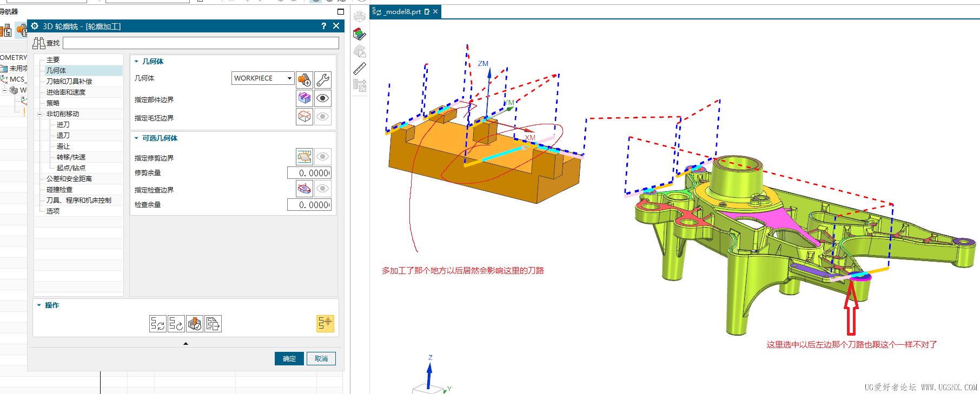Viewport: 980px width, 394px height.
Task: Select 策略 in the dialog tree
Action: click(53, 103)
